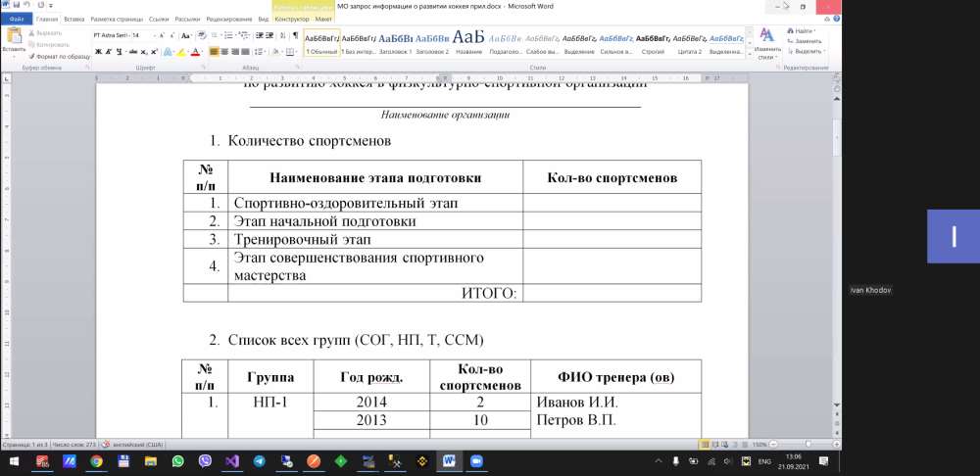
Task: Clear formatting with the eraser icon
Action: 202,35
